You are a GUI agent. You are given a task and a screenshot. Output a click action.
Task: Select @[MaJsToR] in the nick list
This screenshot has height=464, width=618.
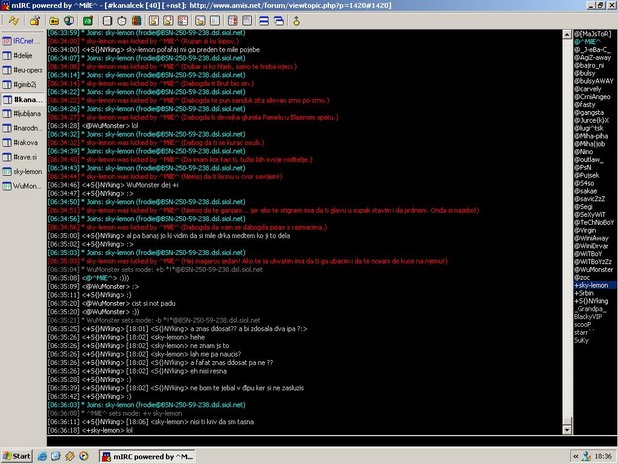pyautogui.click(x=592, y=34)
